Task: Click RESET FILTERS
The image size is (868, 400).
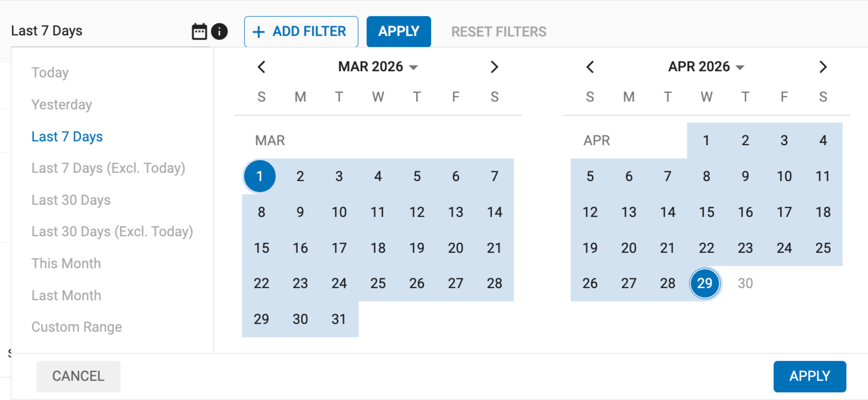Action: 499,31
